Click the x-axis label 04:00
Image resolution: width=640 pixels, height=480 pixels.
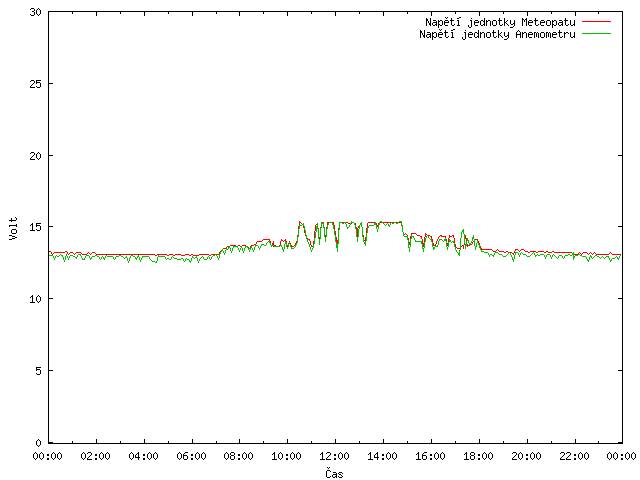143,456
